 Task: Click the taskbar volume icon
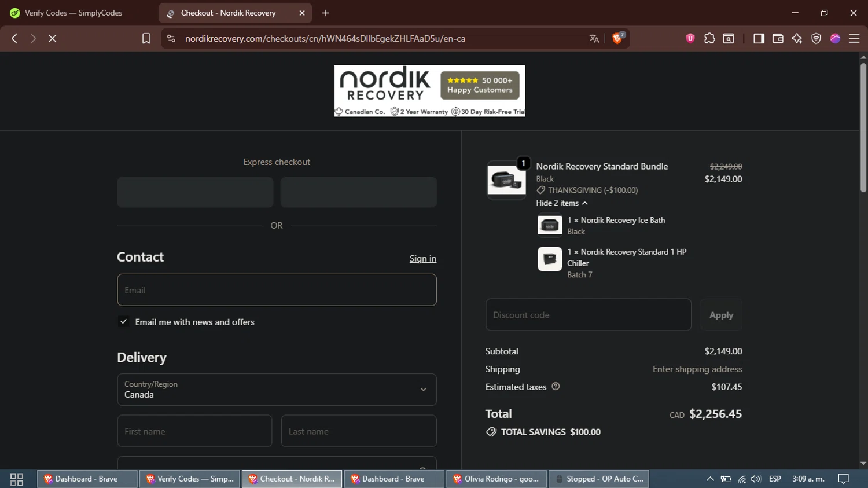click(x=756, y=479)
